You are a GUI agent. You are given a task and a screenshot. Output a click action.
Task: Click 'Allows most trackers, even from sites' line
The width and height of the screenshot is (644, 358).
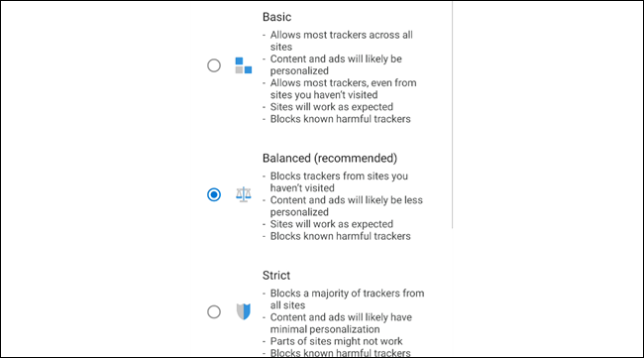344,89
